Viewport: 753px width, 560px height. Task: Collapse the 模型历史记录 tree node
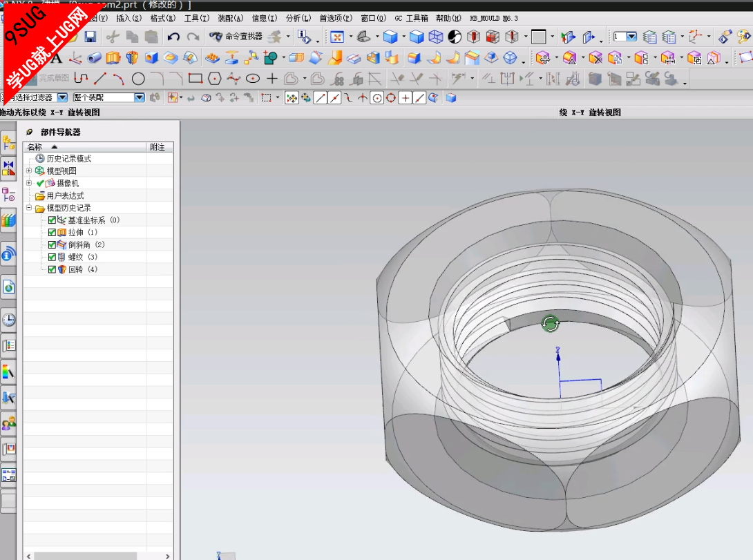(29, 208)
